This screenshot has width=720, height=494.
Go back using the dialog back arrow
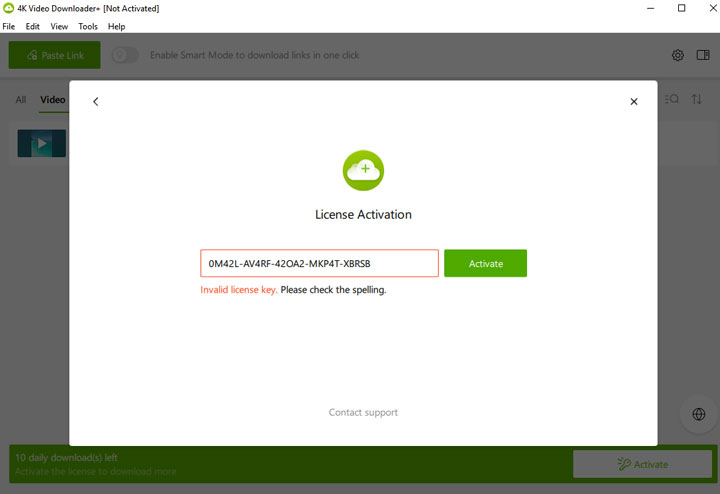click(x=96, y=101)
